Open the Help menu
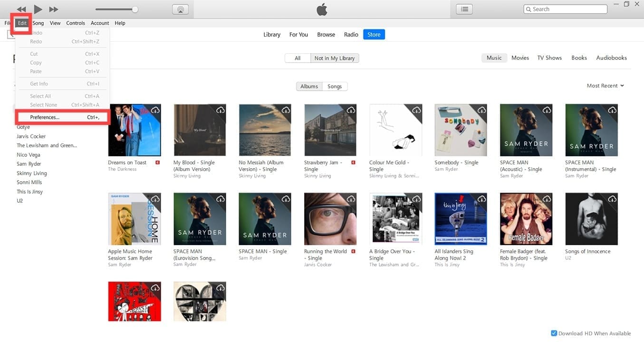This screenshot has height=342, width=644. click(120, 23)
